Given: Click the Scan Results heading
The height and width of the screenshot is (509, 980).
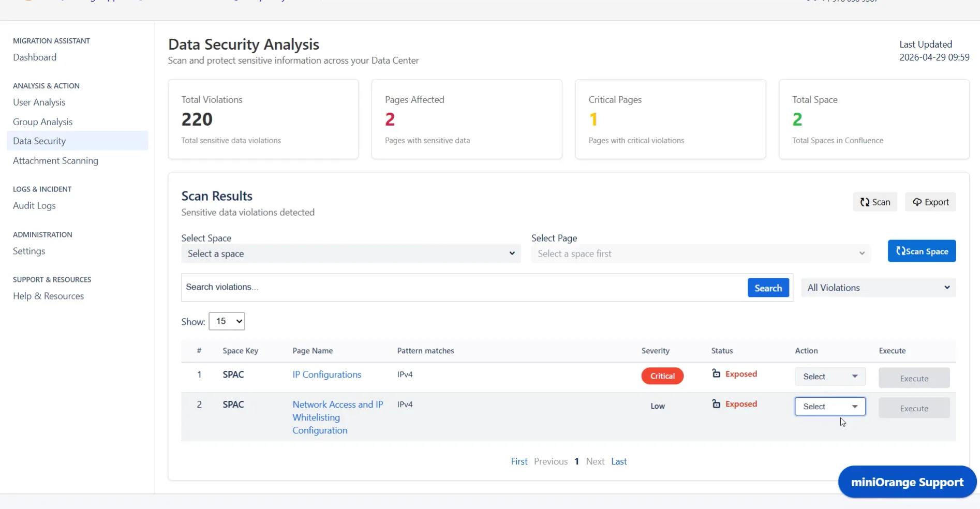Looking at the screenshot, I should pos(217,196).
